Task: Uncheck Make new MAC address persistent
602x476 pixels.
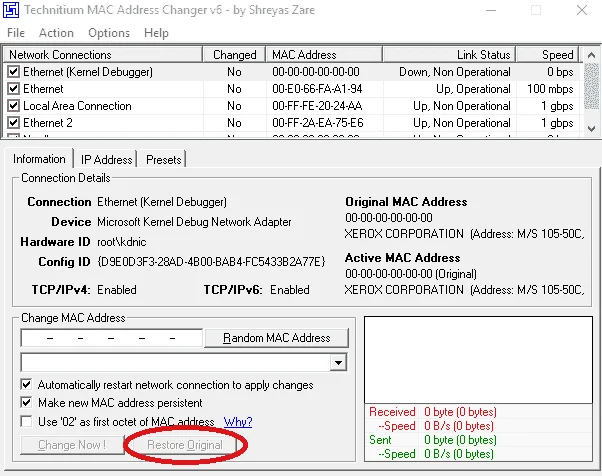Action: click(26, 403)
